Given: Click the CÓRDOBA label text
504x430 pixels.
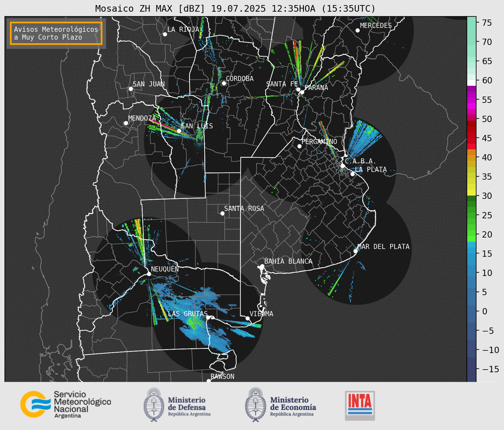Looking at the screenshot, I should pos(240,79).
